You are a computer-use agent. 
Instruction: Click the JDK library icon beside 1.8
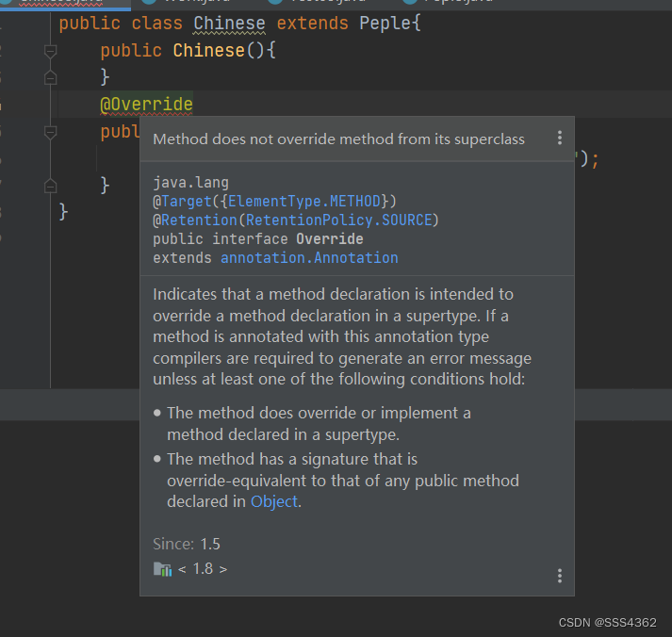coord(162,569)
